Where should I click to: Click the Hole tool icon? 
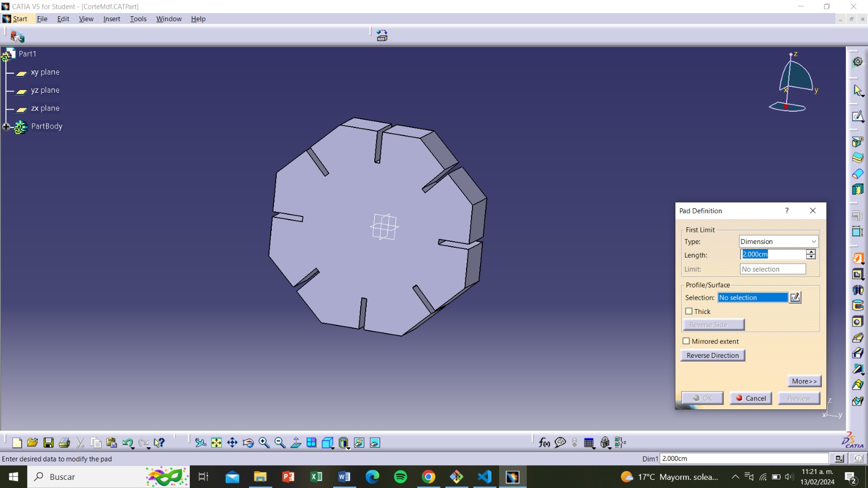click(858, 322)
